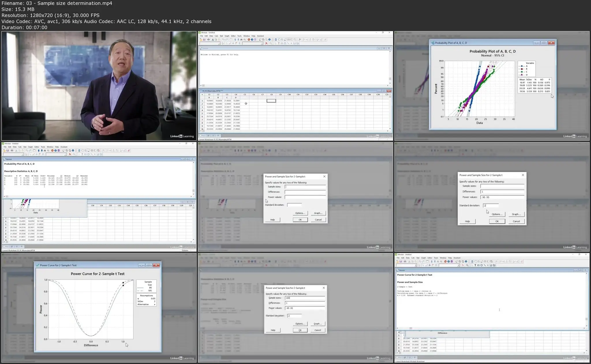Image resolution: width=591 pixels, height=364 pixels.
Task: Click Print icon in the Welcome to Minitab window
Action: (208, 40)
